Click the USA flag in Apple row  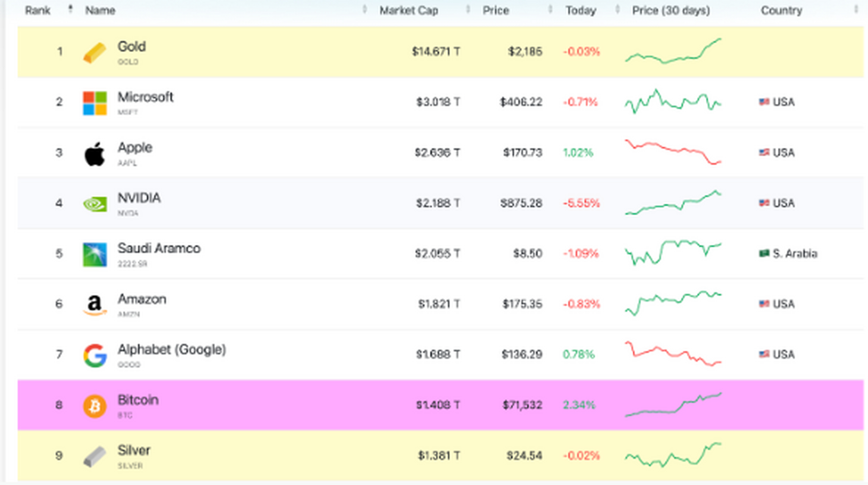click(764, 152)
